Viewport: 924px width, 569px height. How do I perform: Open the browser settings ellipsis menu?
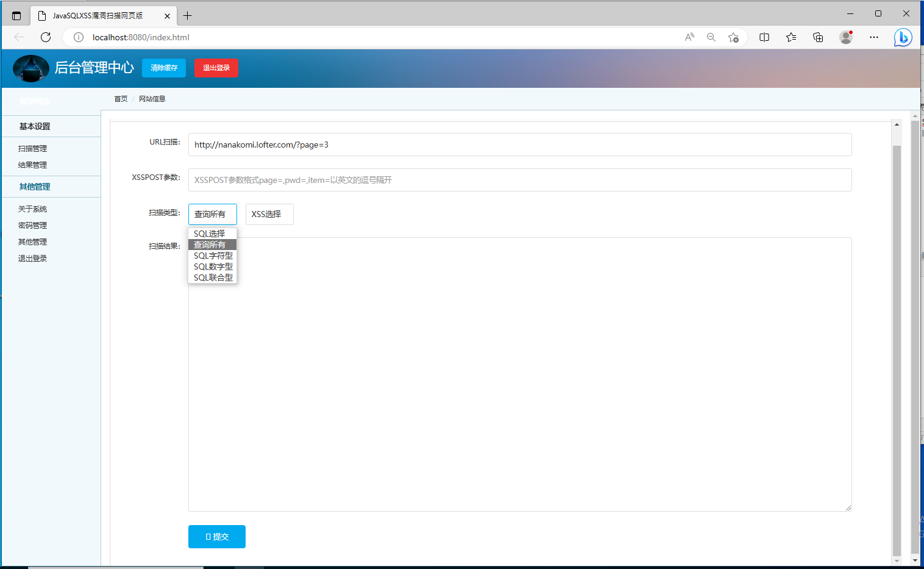tap(874, 37)
